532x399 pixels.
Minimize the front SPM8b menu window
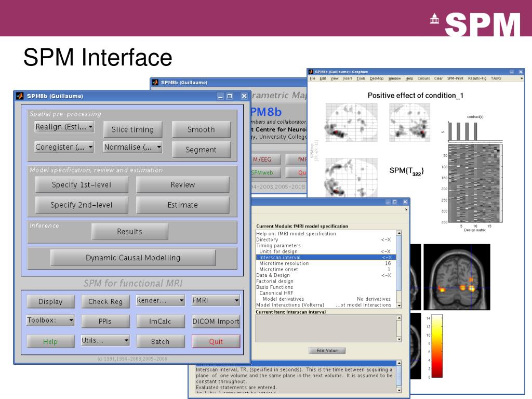pyautogui.click(x=220, y=96)
